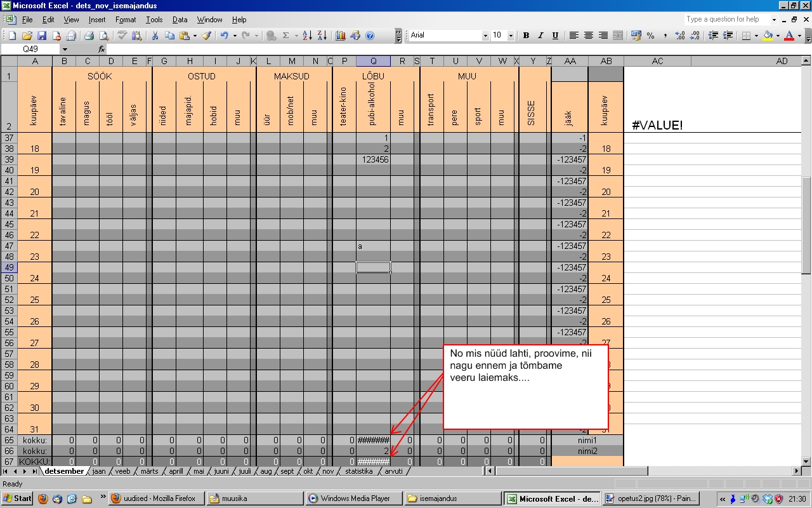Apply the yellow fill color
Viewport: 812px width, 508px height.
[x=768, y=36]
